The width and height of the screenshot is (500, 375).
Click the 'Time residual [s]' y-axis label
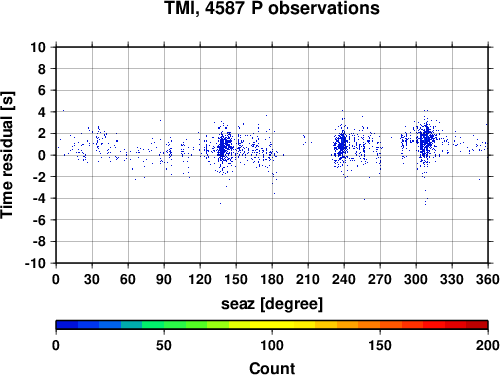pyautogui.click(x=7, y=155)
